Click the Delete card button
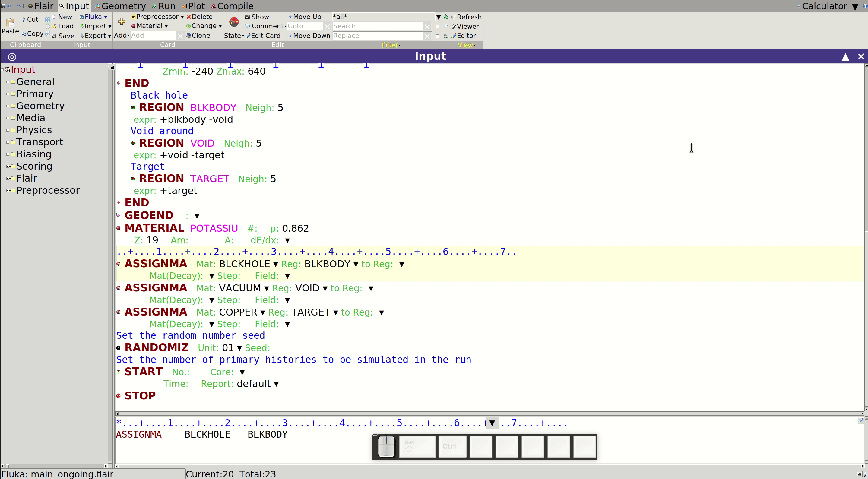The width and height of the screenshot is (868, 479). 199,17
